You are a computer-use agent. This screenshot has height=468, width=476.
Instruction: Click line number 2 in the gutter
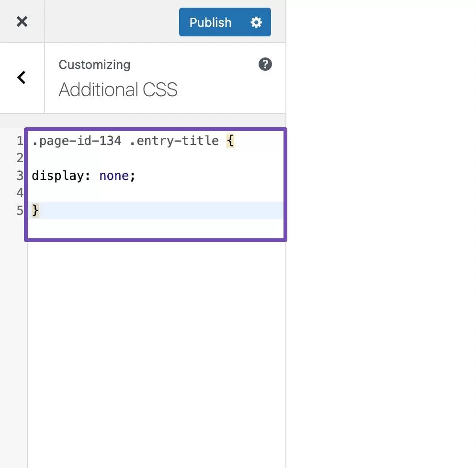(x=20, y=158)
